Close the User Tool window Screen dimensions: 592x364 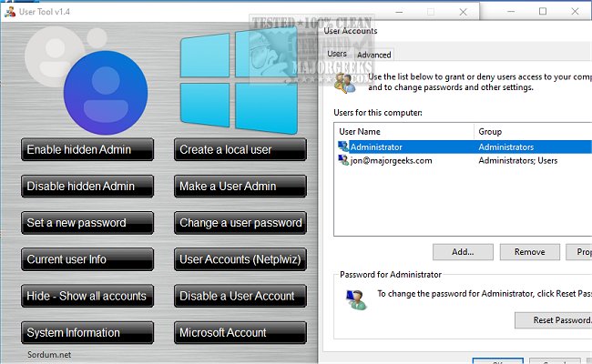(x=464, y=12)
